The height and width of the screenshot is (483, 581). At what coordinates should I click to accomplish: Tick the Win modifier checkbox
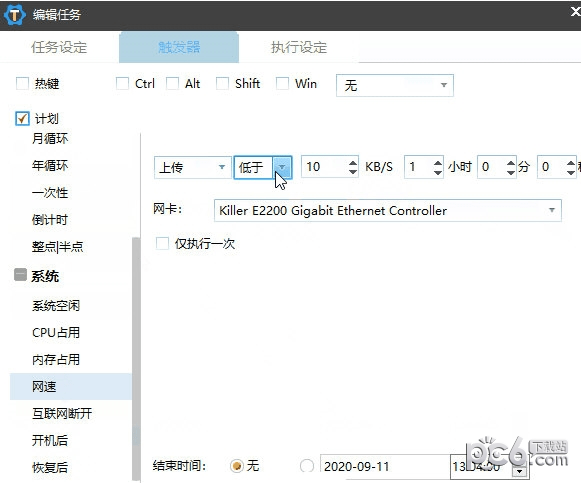pyautogui.click(x=282, y=83)
